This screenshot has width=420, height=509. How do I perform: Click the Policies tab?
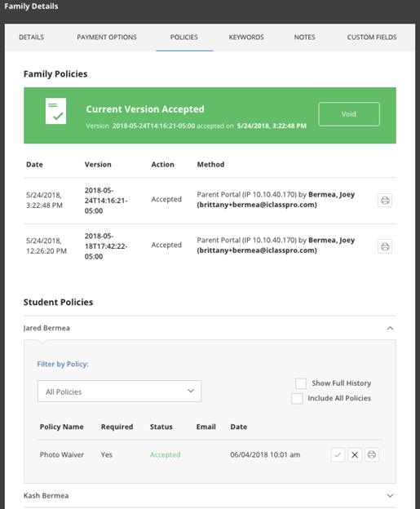(x=184, y=38)
